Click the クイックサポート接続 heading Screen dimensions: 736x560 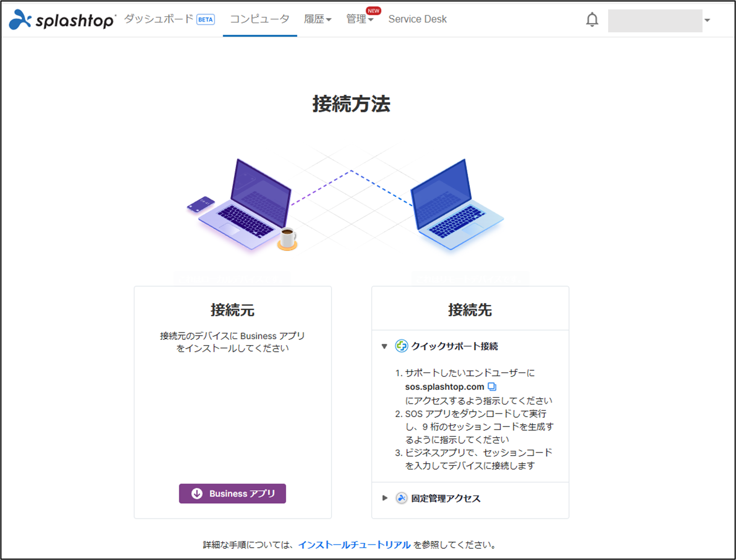[x=454, y=346]
